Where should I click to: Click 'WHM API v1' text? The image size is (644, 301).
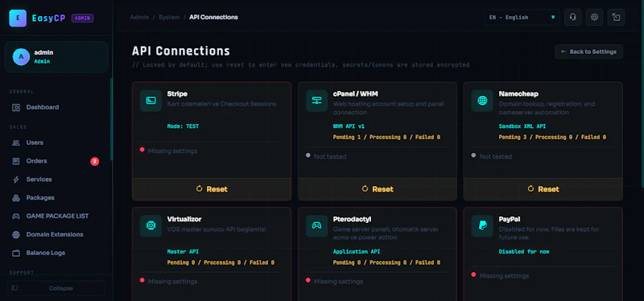click(x=349, y=126)
